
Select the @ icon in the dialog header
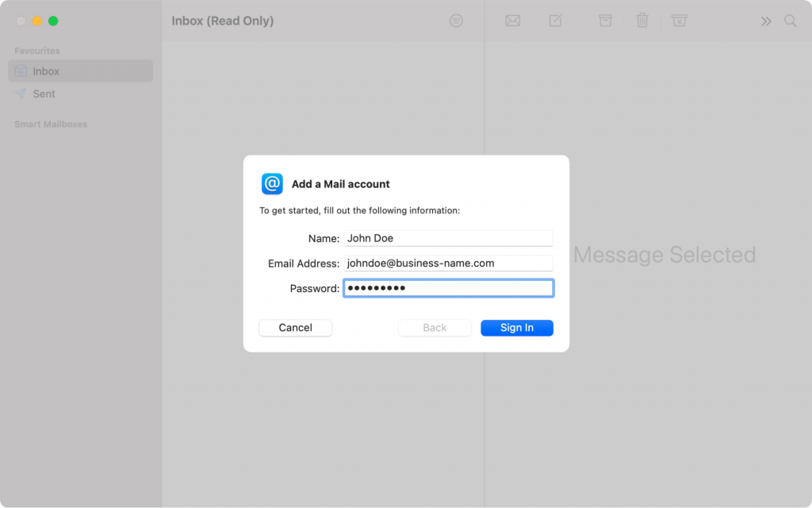tap(271, 183)
